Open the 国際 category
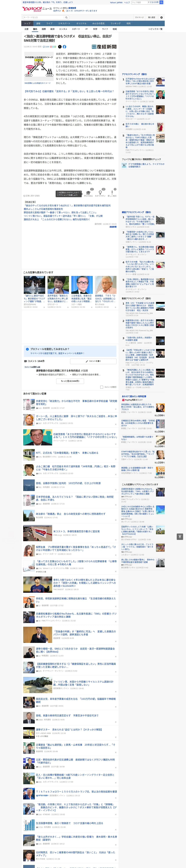Screen dimensions: 186x868 pyautogui.click(x=44, y=29)
